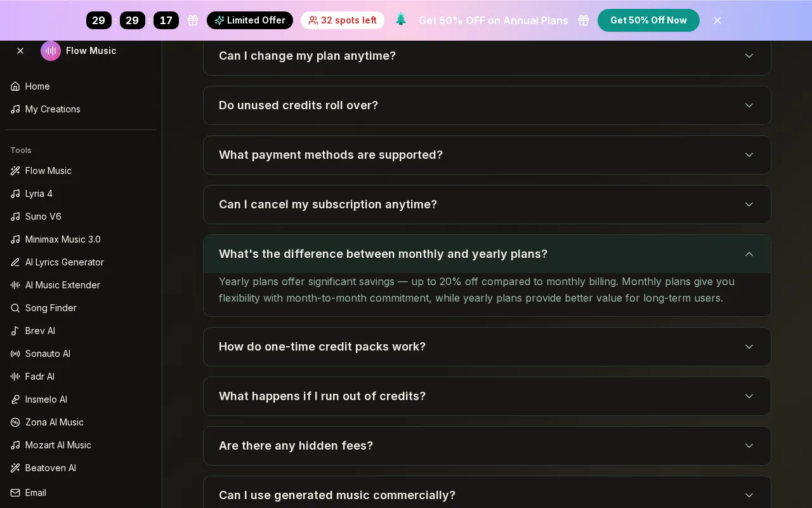Image resolution: width=812 pixels, height=508 pixels.
Task: Click the Get 50% Off Now button
Action: (648, 20)
